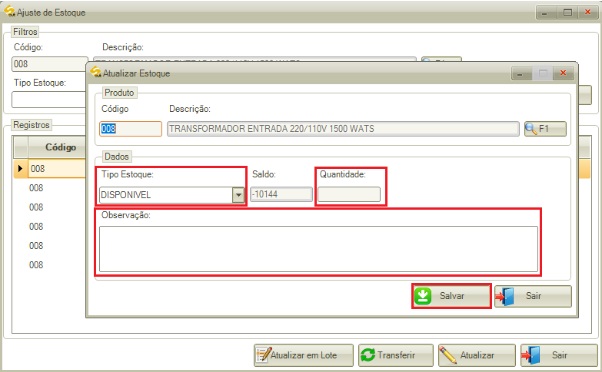The image size is (602, 372).
Task: Click the Quantidade input field
Action: pos(349,194)
